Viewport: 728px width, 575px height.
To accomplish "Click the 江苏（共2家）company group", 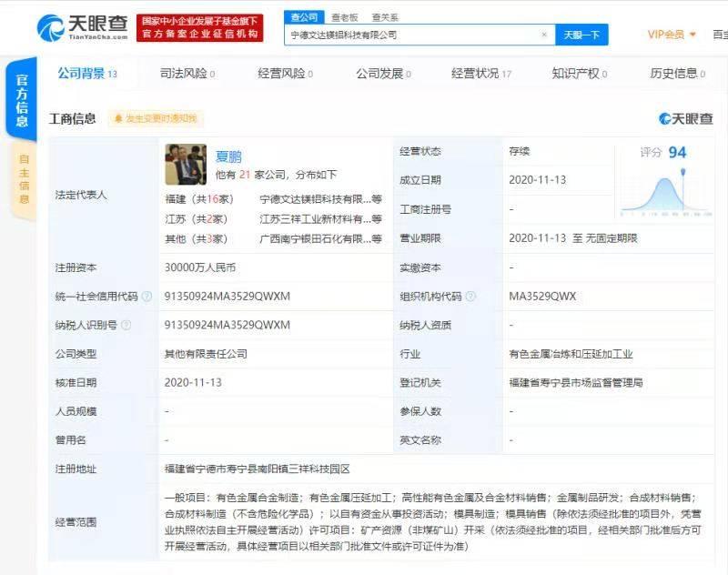I will pos(196,219).
